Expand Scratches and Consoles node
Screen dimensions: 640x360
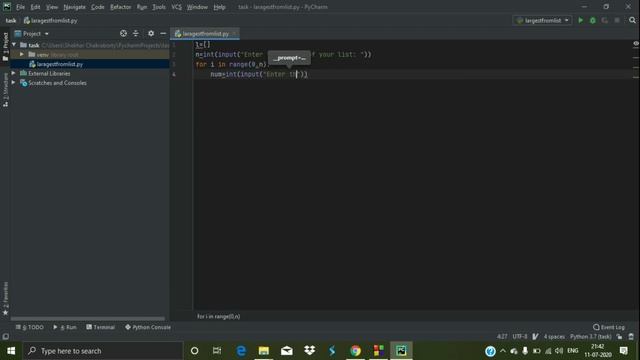click(x=13, y=83)
